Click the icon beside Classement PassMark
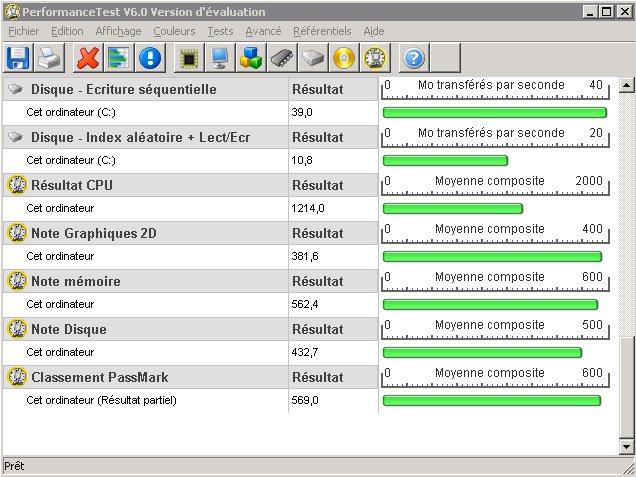Viewport: 636px width, 477px height. coord(17,377)
